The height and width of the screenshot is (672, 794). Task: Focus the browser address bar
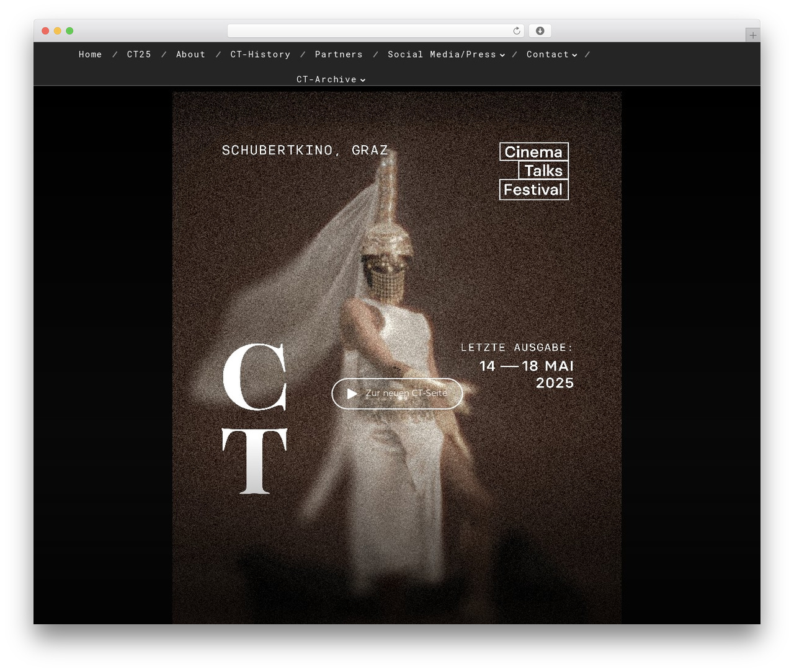pos(375,30)
